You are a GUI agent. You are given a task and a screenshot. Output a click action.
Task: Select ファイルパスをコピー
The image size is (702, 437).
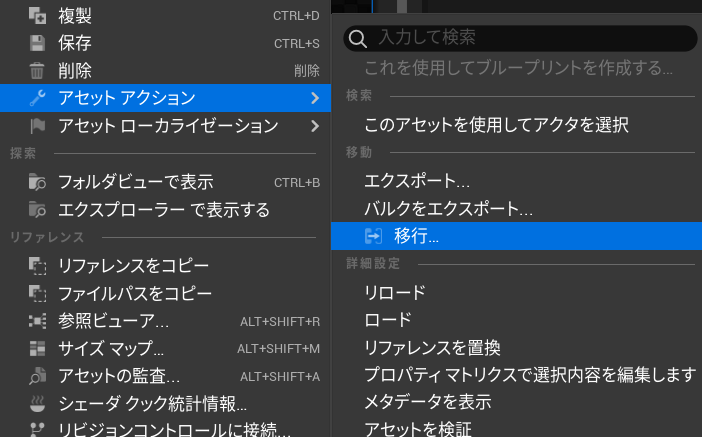(x=165, y=293)
